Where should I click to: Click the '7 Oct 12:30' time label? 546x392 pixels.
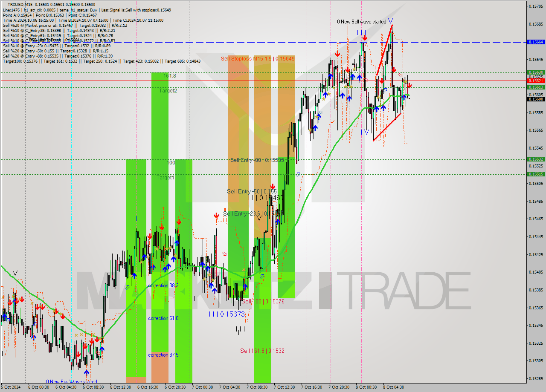pyautogui.click(x=284, y=387)
